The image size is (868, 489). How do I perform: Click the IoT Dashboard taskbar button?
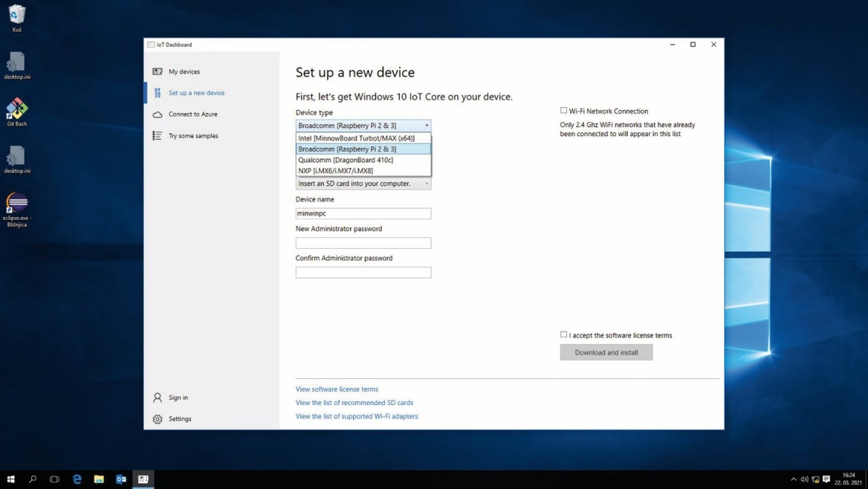point(143,479)
